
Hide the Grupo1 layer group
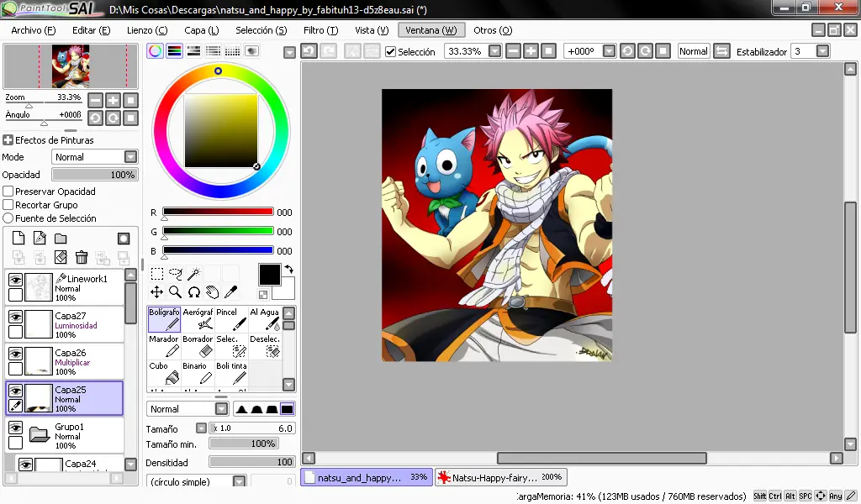(15, 428)
